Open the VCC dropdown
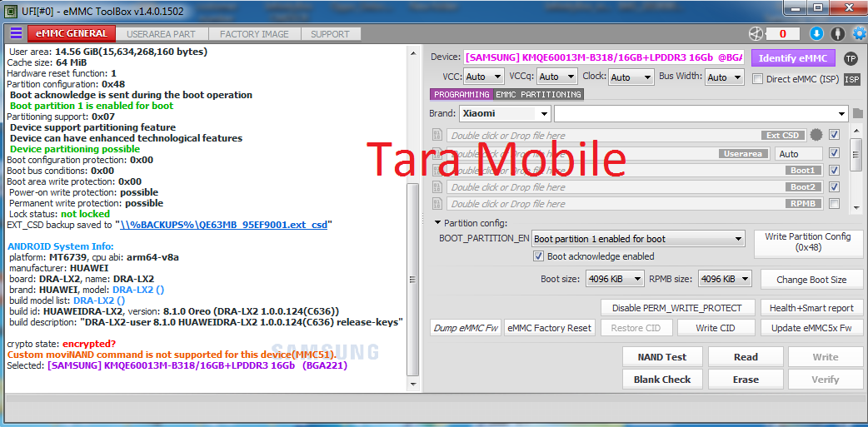Screen dimensions: 868x427 (483, 77)
